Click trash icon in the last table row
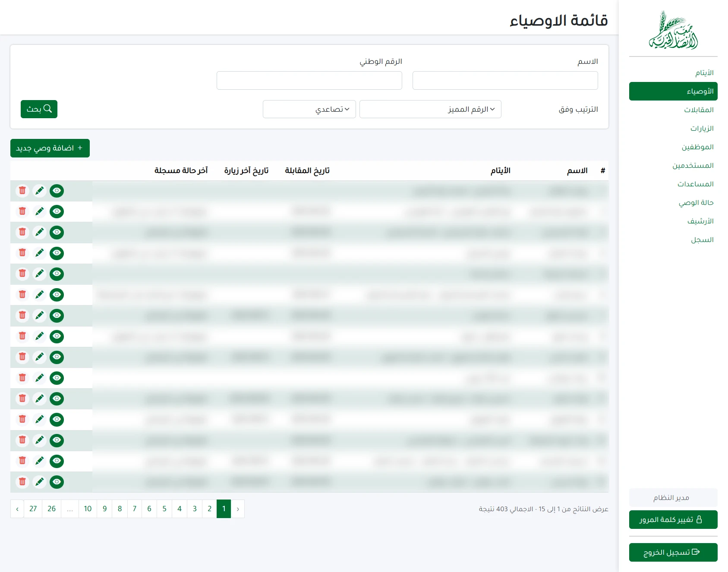 (x=22, y=481)
